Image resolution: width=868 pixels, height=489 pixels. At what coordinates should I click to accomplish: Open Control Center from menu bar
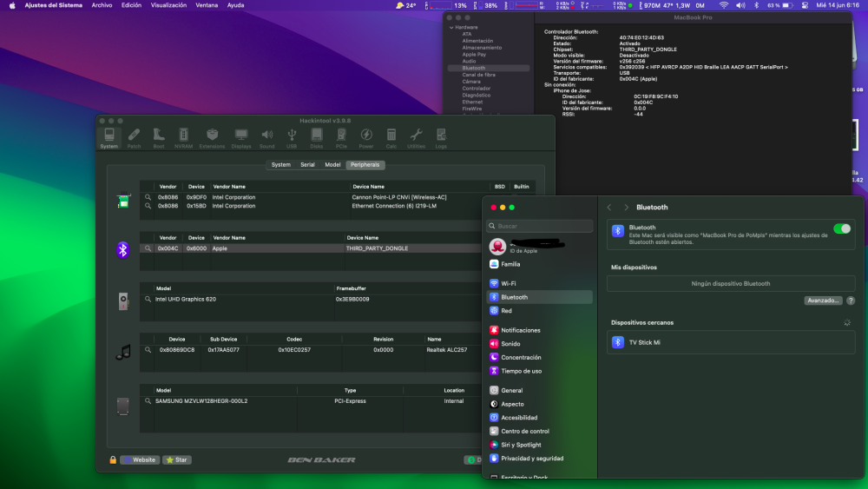click(805, 5)
